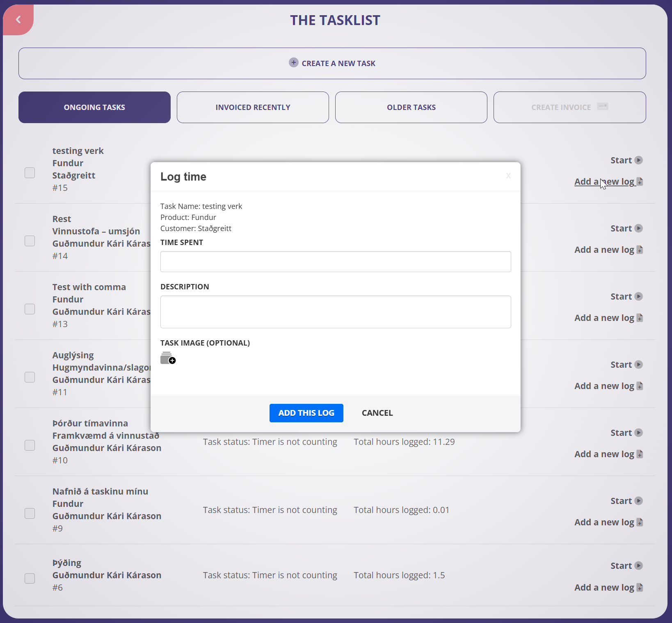This screenshot has width=672, height=623.
Task: Click the play icon for Rest task #14
Action: coord(639,228)
